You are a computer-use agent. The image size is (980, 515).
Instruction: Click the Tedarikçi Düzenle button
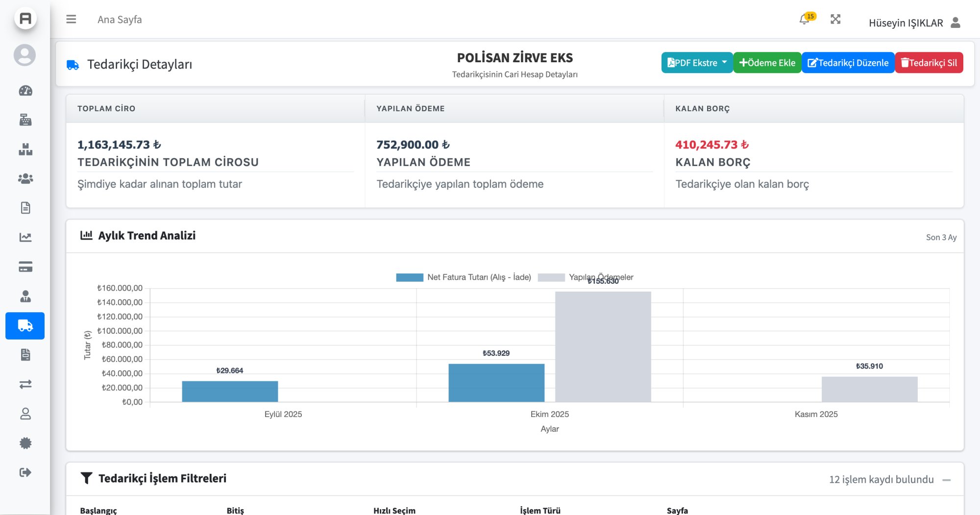pyautogui.click(x=848, y=63)
